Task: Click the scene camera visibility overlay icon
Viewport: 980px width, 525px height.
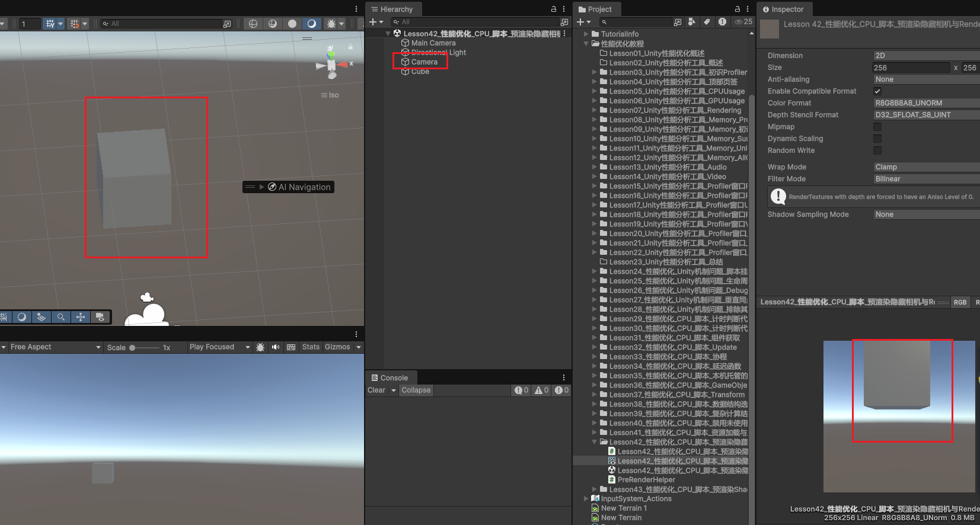Action: tap(100, 317)
